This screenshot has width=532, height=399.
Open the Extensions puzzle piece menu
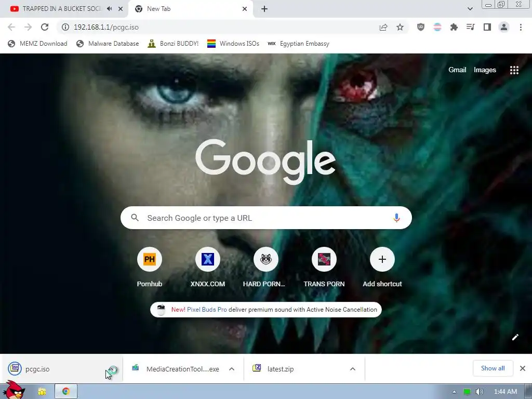click(454, 27)
